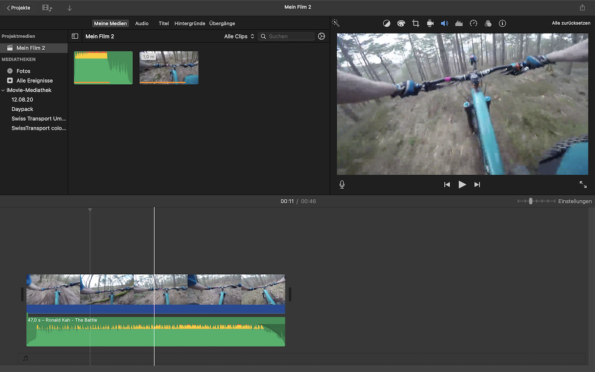Viewport: 595px width, 372px height.
Task: Select Ronald Kah - The Battle audio track
Action: click(x=156, y=331)
